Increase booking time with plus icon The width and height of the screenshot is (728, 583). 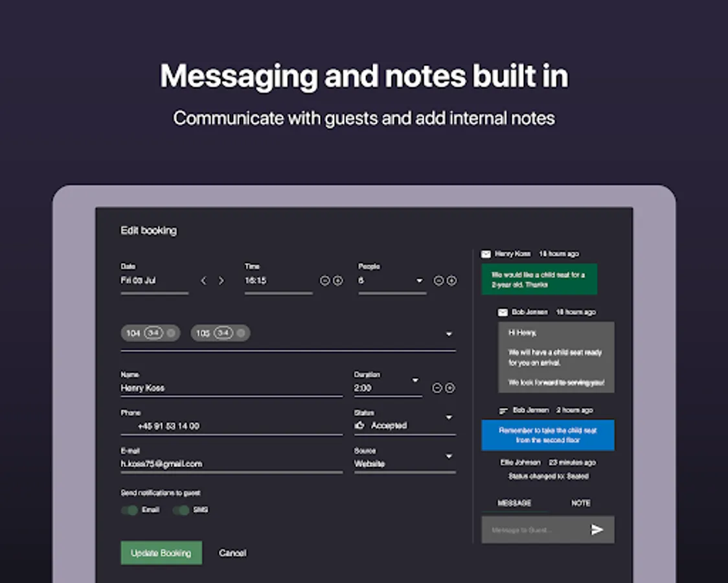(x=338, y=281)
